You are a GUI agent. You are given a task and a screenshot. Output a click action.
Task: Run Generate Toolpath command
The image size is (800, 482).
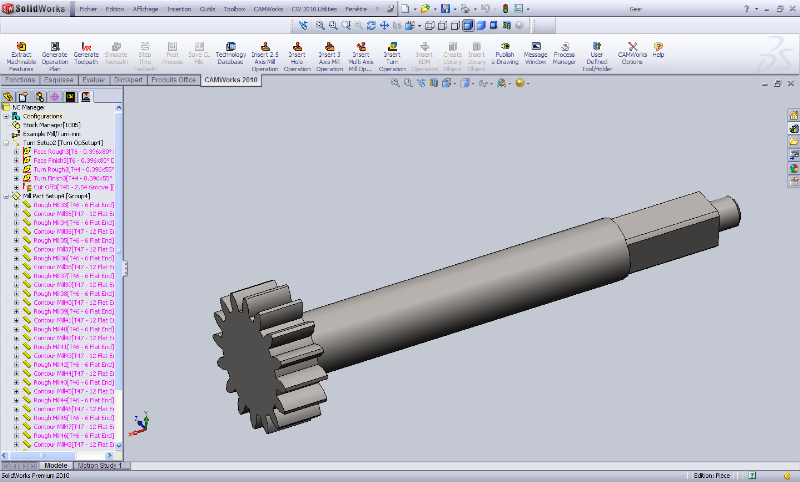[87, 46]
